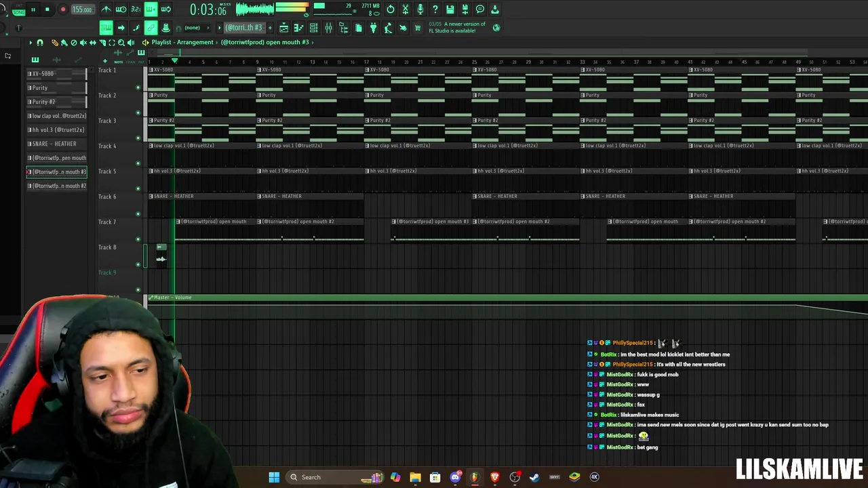The height and width of the screenshot is (488, 868).
Task: Click the newer version of FL Studio notice
Action: (x=457, y=28)
